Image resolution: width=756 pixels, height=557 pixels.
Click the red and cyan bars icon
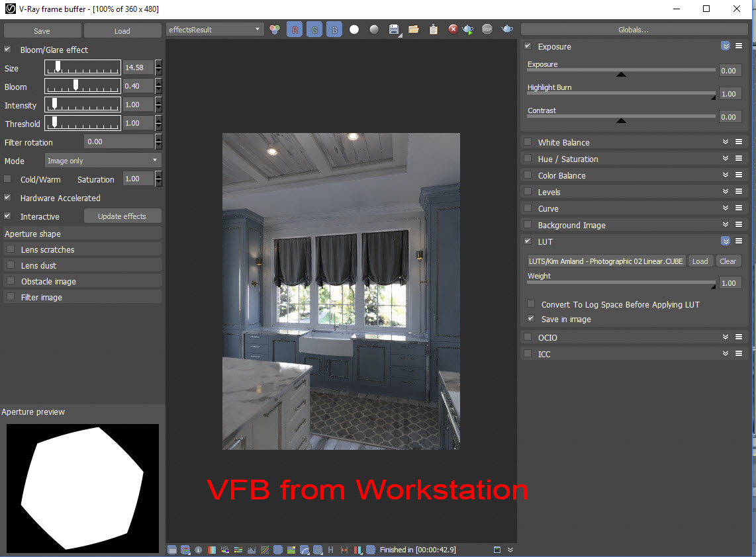pos(357,550)
